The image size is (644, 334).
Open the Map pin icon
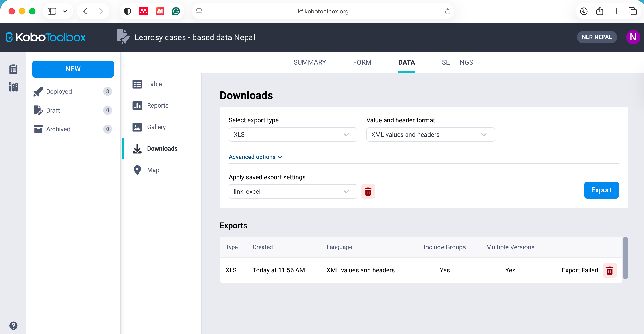137,170
